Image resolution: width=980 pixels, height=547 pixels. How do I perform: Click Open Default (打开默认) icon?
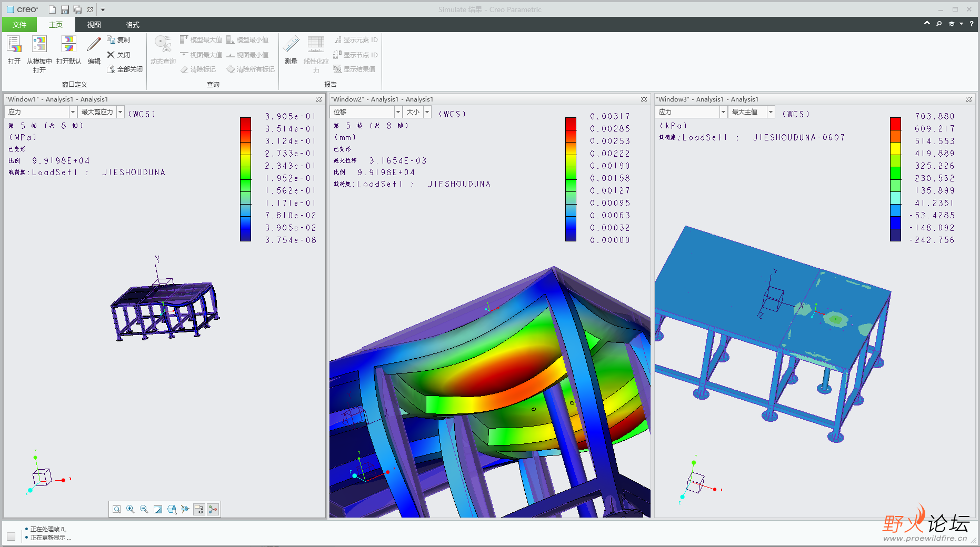tap(69, 44)
